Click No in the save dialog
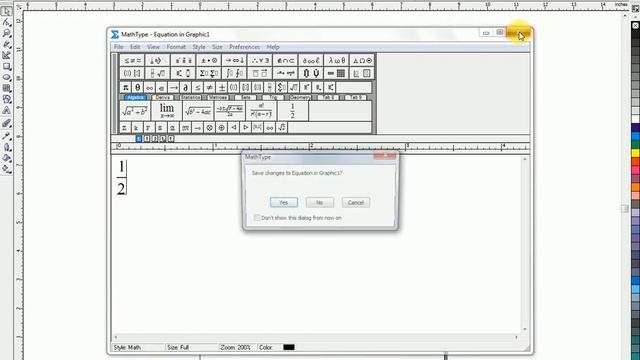The width and height of the screenshot is (640, 360). (x=320, y=202)
